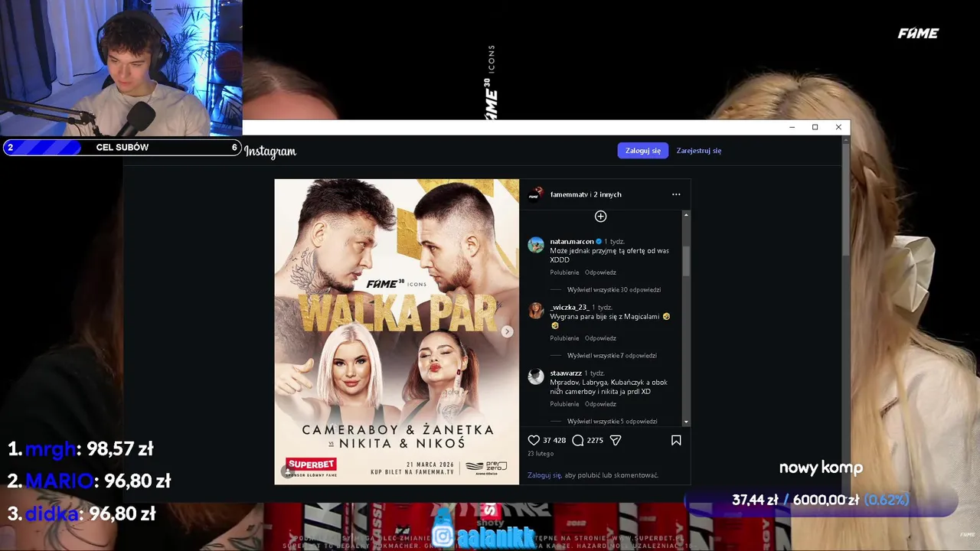Click the streamer webcam overlay
This screenshot has width=980, height=551.
[x=121, y=69]
